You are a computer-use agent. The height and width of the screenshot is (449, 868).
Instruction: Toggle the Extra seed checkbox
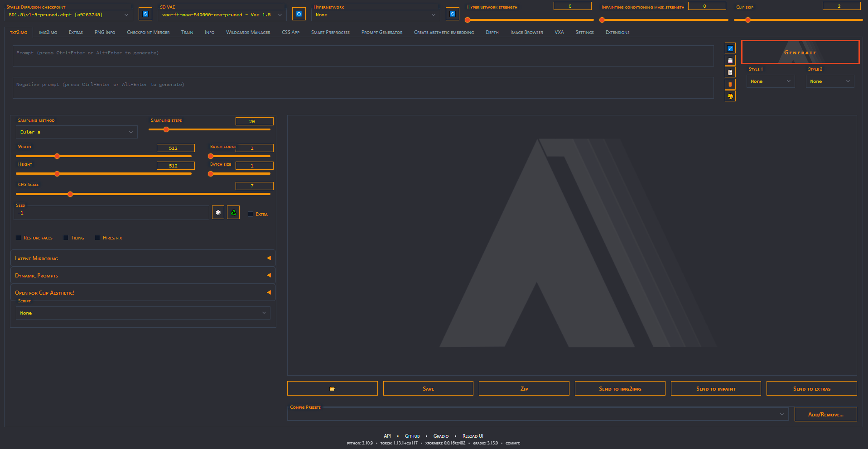251,214
